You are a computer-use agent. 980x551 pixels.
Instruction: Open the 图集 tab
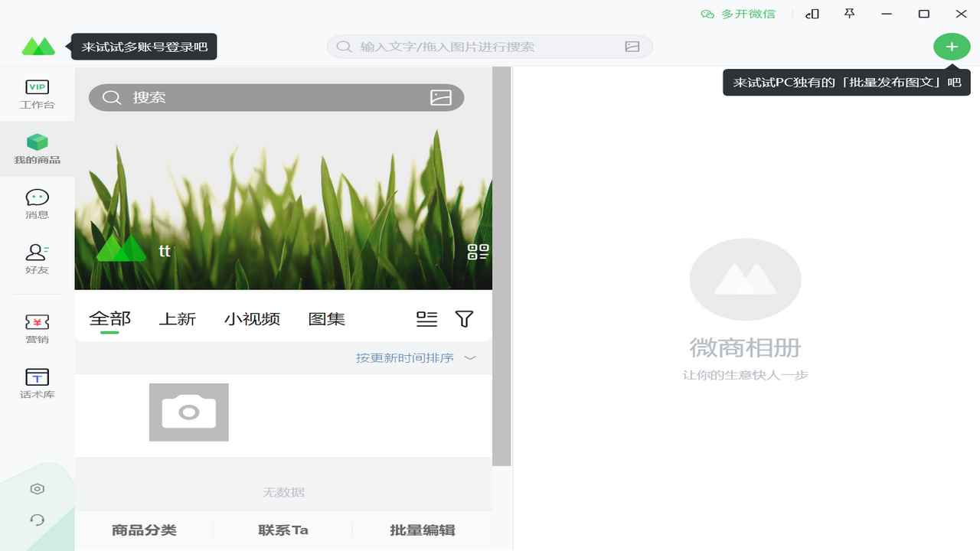pyautogui.click(x=326, y=318)
